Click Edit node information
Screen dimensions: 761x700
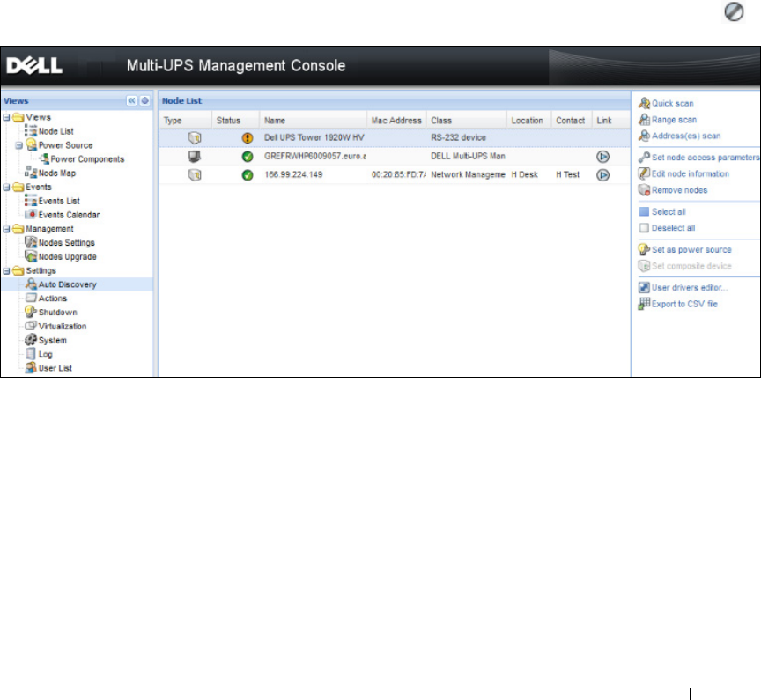tap(691, 173)
